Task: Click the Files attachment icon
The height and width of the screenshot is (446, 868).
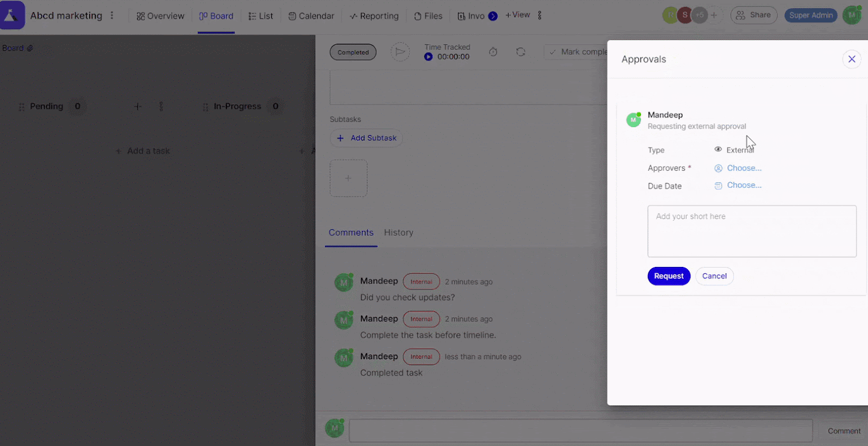Action: click(428, 16)
